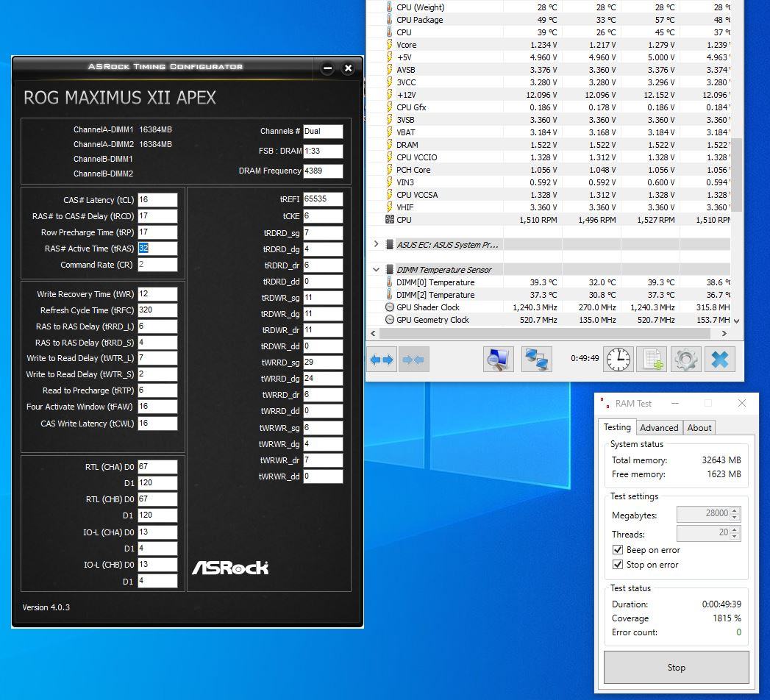Click the RAS# to CAS# Delay (tRCD) field
Viewport: 770px width, 700px height.
(x=157, y=216)
